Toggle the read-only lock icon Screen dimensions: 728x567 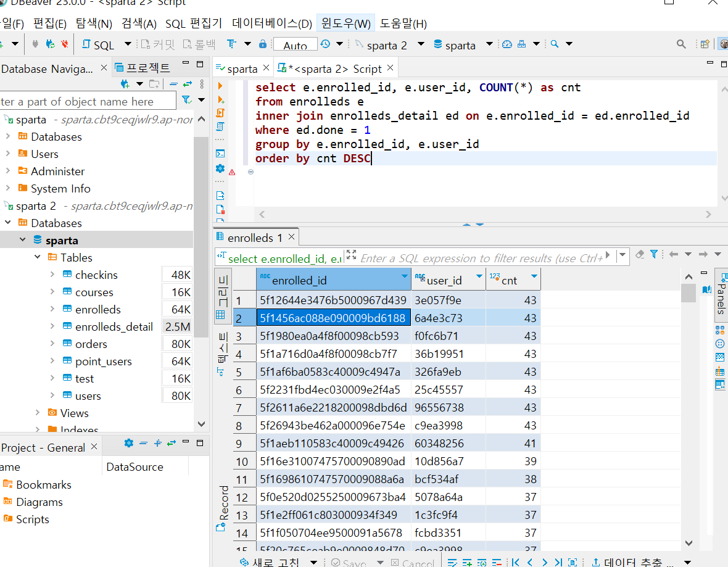263,44
